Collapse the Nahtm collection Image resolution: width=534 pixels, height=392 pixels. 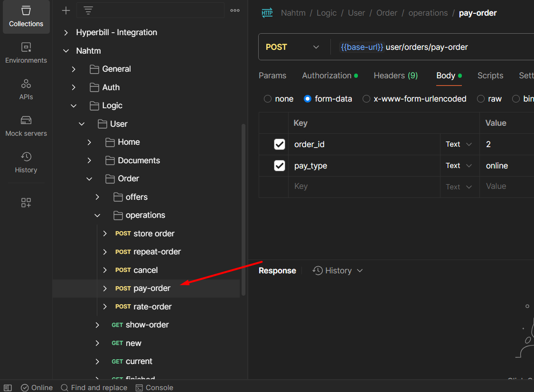(x=66, y=51)
